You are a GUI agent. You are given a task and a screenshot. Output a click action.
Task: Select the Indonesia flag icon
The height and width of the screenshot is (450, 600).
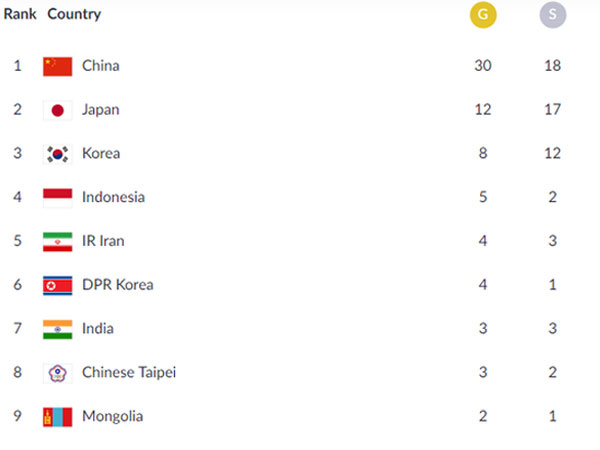[57, 198]
